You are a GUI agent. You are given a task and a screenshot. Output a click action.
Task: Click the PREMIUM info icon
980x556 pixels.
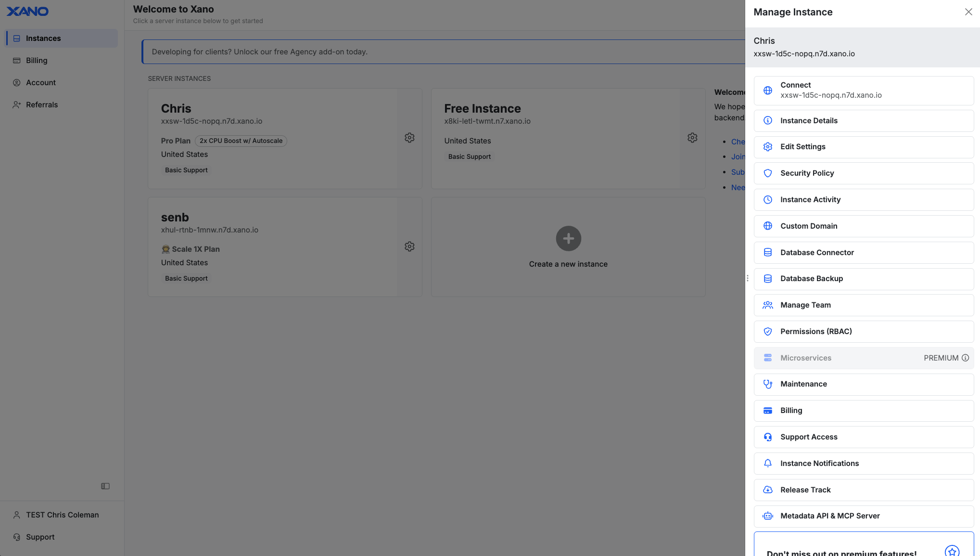(965, 358)
